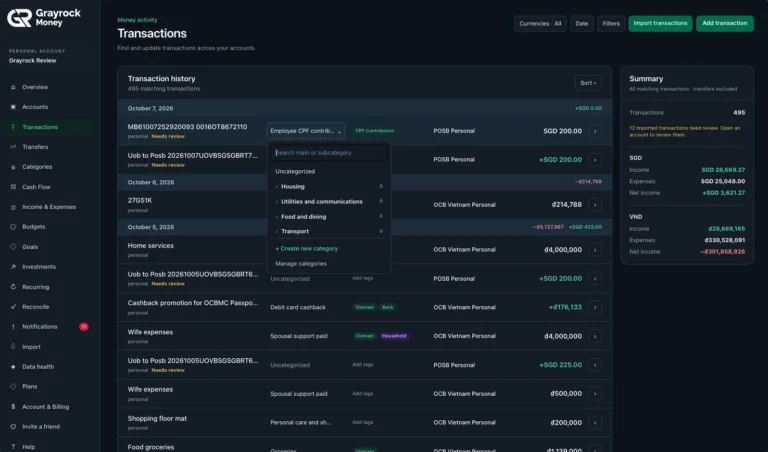Click the Notifications icon in sidebar
Screen dimensions: 768x452
[13, 327]
